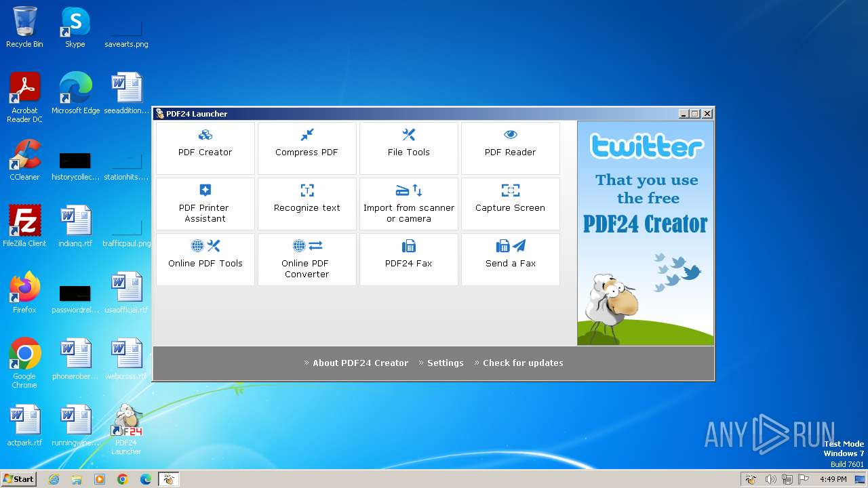This screenshot has height=488, width=868.
Task: Open Internet Explorer from taskbar
Action: coord(54,479)
